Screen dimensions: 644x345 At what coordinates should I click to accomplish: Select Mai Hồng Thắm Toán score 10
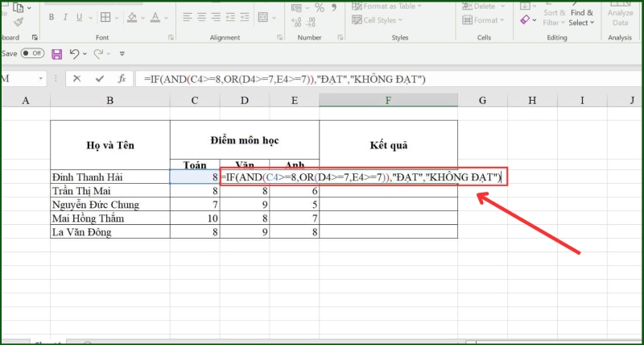pos(195,218)
